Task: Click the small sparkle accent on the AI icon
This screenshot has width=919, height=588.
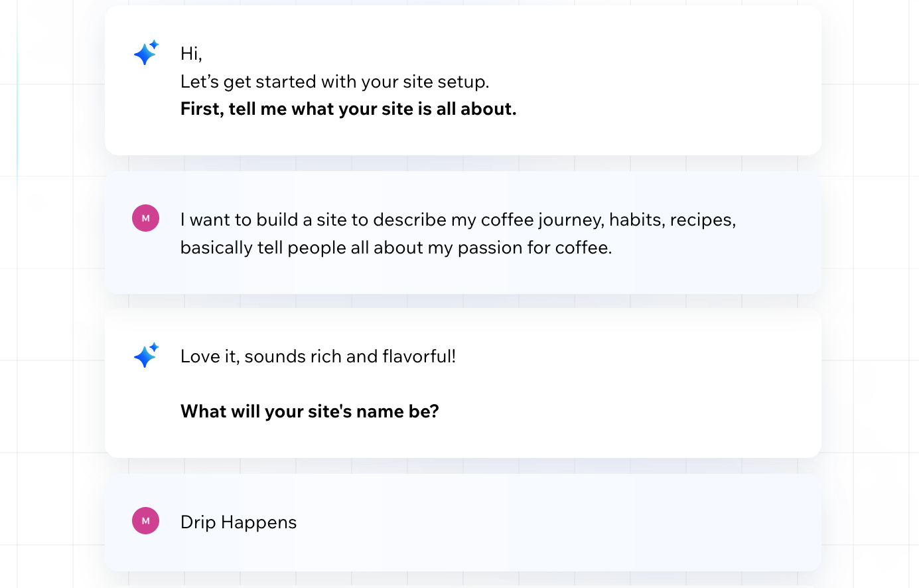Action: [153, 44]
